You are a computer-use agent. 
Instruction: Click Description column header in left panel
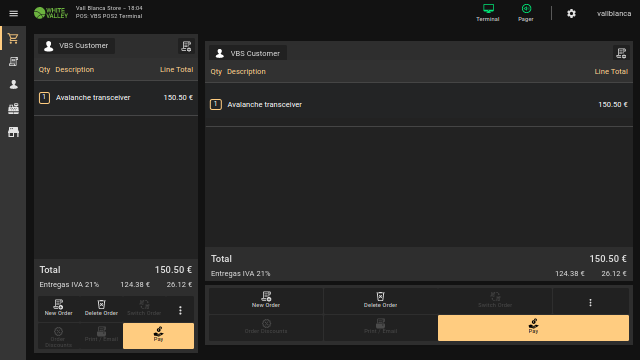pos(75,70)
